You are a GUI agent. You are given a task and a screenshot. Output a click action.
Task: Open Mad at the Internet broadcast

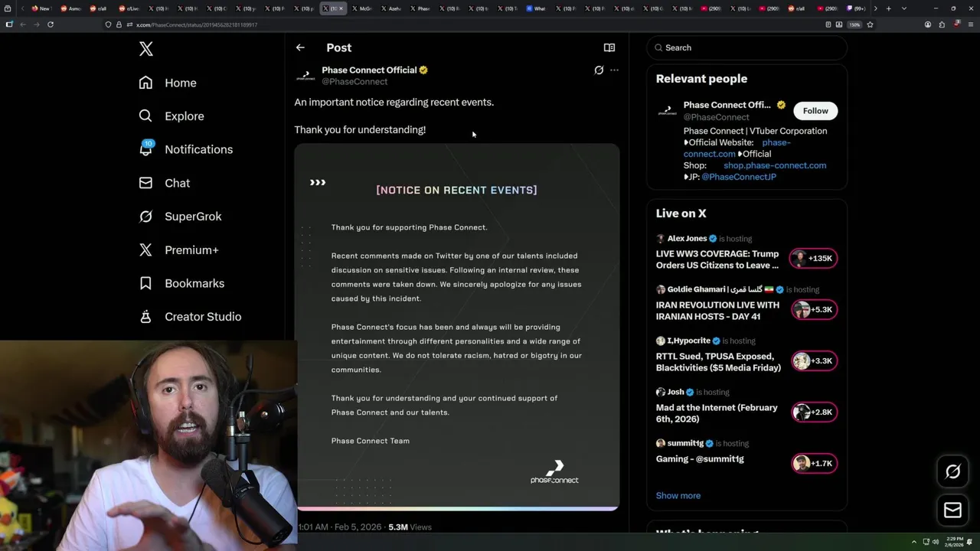click(717, 413)
